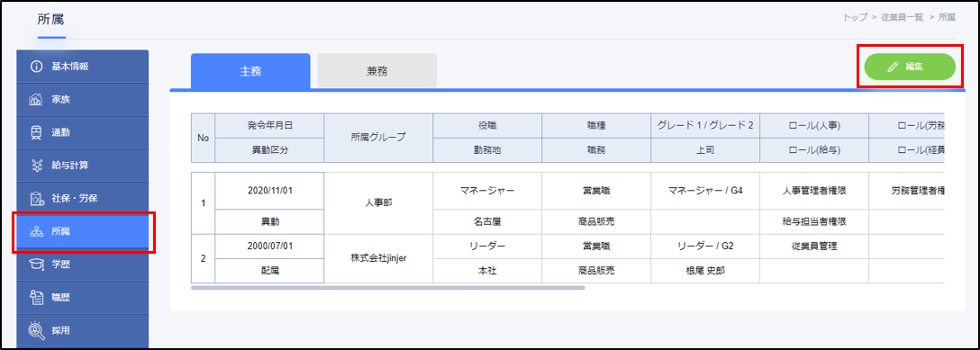The width and height of the screenshot is (980, 350).
Task: Click the 給与計算 yen icon in sidebar
Action: 36,166
